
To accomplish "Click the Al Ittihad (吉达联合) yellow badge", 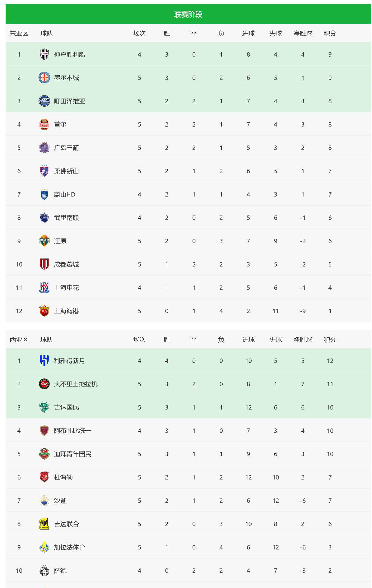I will click(44, 524).
